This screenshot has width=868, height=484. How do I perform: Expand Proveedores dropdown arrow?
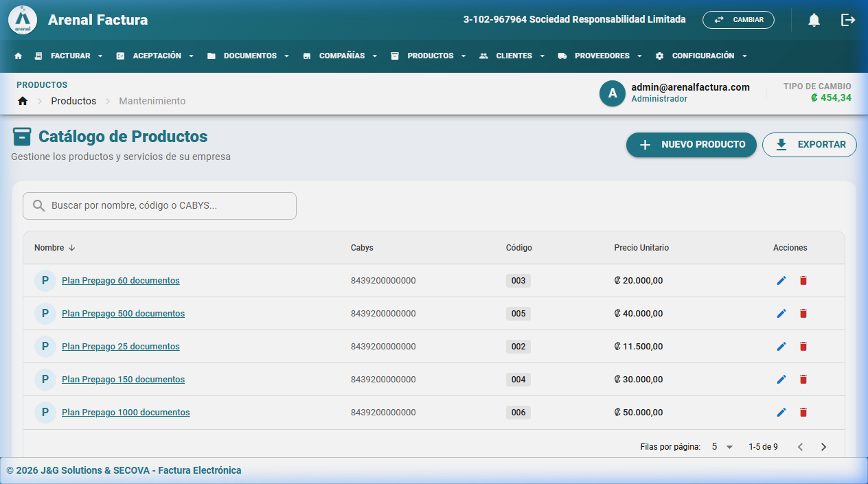tap(639, 56)
